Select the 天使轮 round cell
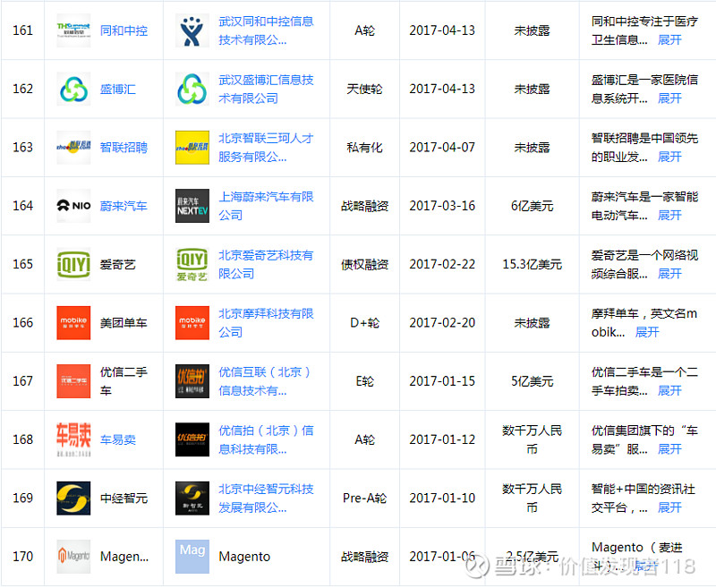This screenshot has height=588, width=716. click(364, 89)
